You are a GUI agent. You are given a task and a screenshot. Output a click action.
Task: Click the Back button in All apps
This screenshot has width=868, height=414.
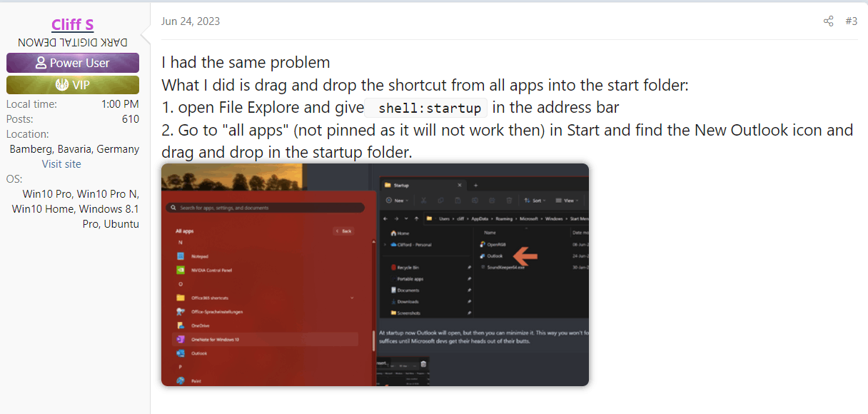pos(343,231)
